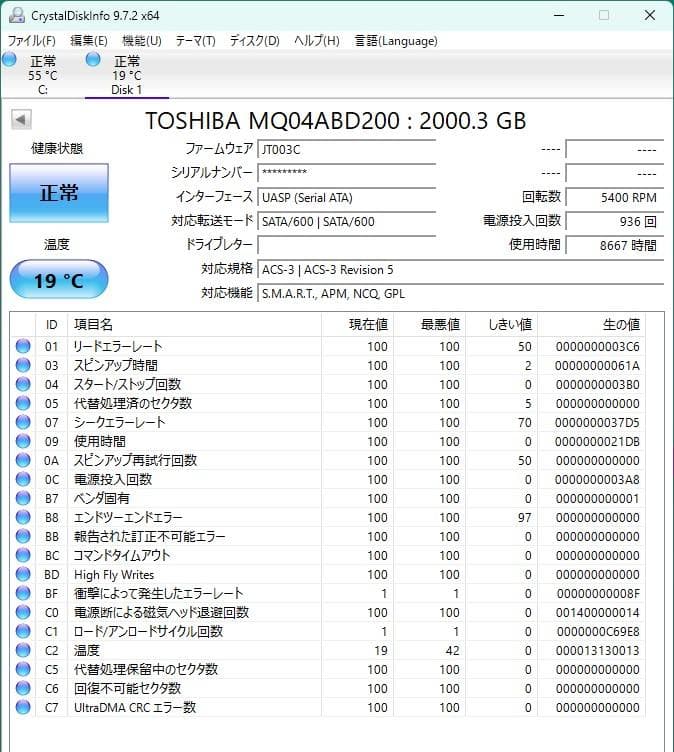
Task: Close the CrystalDiskInfo window
Action: point(650,15)
